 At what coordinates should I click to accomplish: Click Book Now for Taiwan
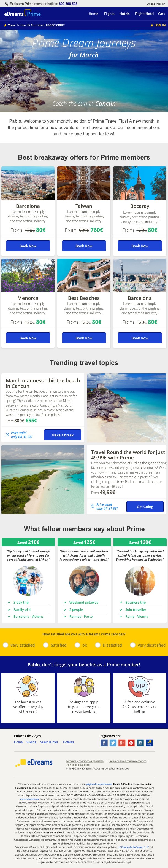pos(84,246)
